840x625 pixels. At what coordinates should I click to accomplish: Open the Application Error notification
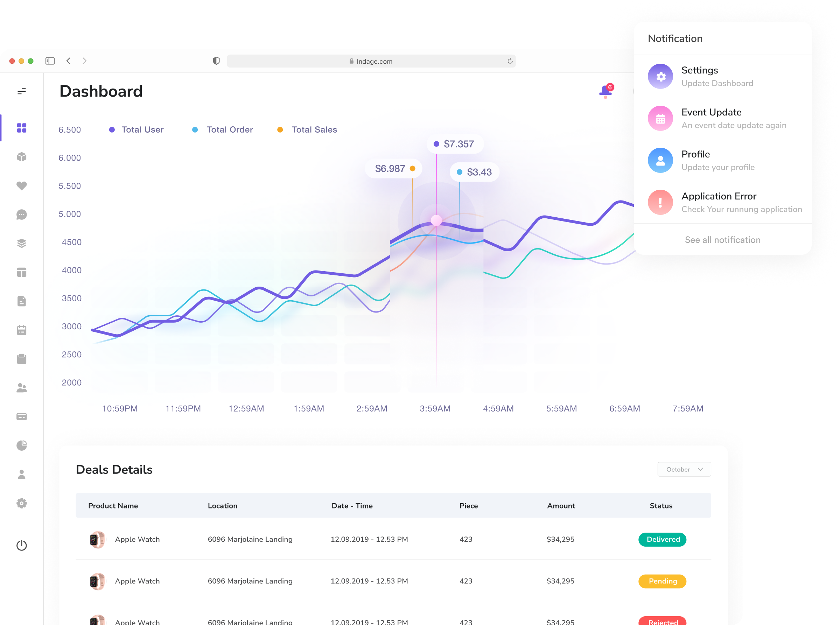coord(719,202)
